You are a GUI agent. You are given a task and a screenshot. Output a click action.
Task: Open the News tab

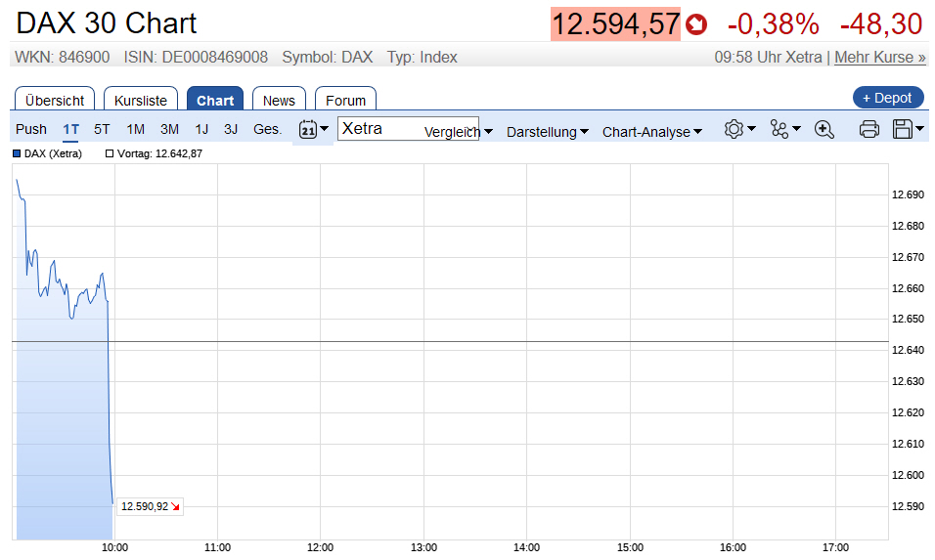click(279, 100)
